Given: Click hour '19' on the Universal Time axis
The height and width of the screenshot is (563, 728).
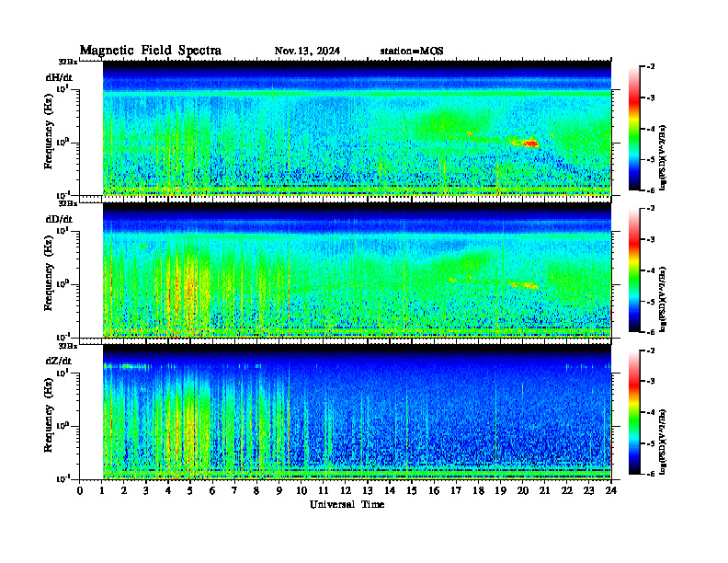Looking at the screenshot, I should click(500, 491).
